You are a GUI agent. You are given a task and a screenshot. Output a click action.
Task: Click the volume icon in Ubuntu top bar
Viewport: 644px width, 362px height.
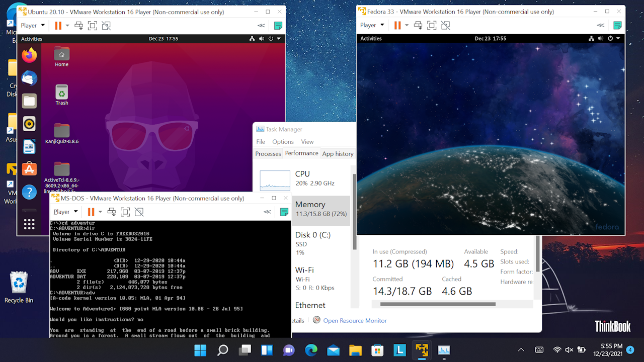(x=262, y=39)
